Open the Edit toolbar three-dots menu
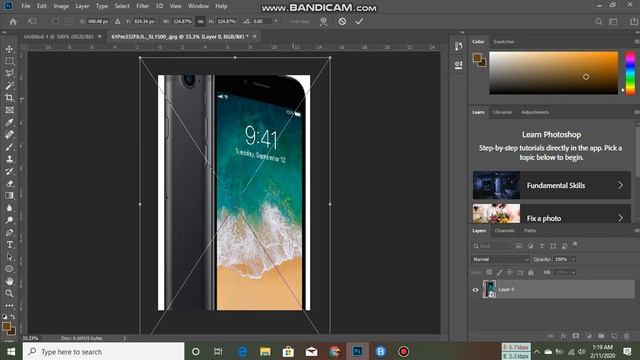 tap(9, 305)
